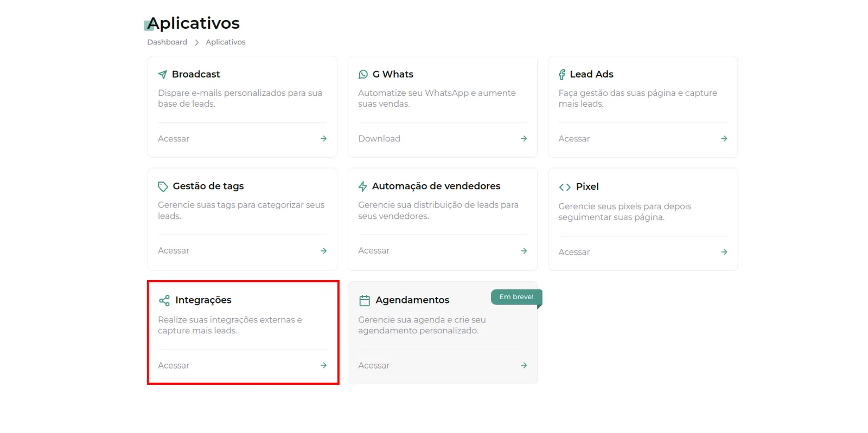This screenshot has width=868, height=433.
Task: Open Acessar in Gestão de tags card
Action: click(x=174, y=251)
